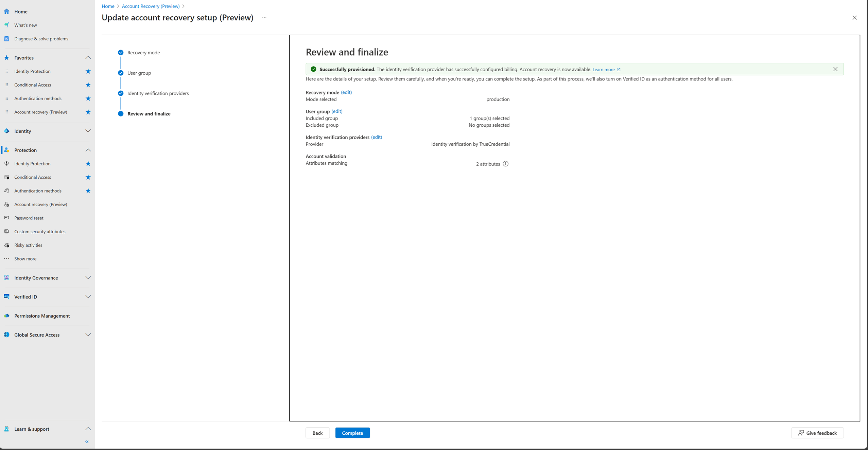
Task: Go to the Recovery mode wizard step
Action: coord(143,53)
